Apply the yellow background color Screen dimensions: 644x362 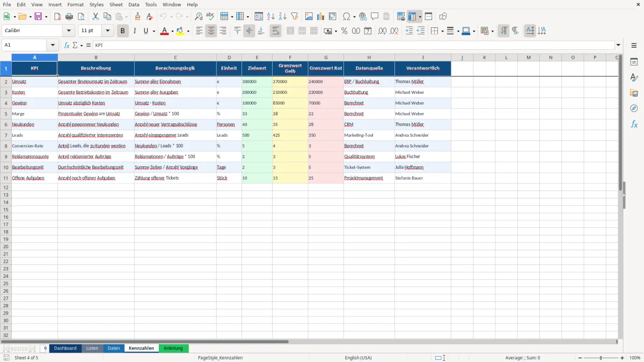tap(180, 31)
